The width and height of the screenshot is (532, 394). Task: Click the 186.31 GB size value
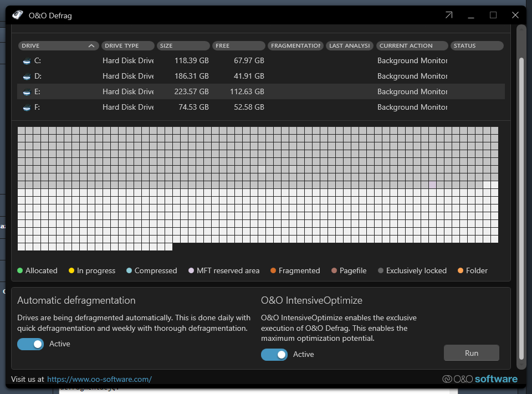[x=191, y=76]
